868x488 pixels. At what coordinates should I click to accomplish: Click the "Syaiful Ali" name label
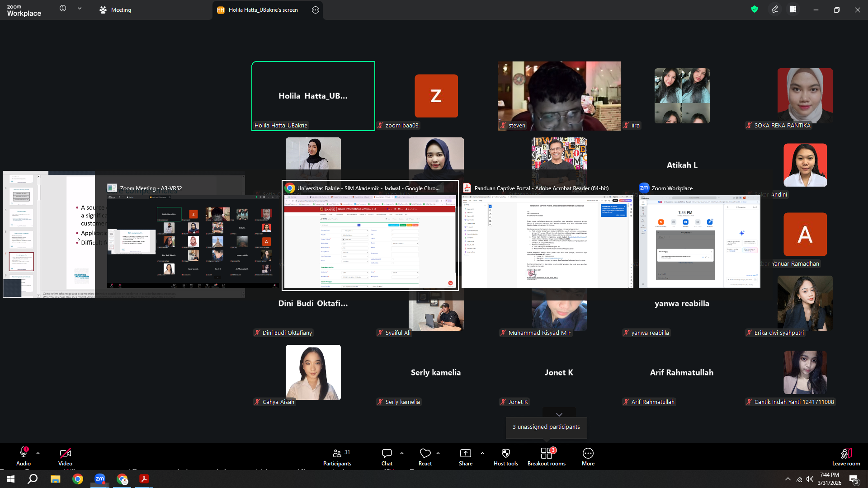point(398,333)
